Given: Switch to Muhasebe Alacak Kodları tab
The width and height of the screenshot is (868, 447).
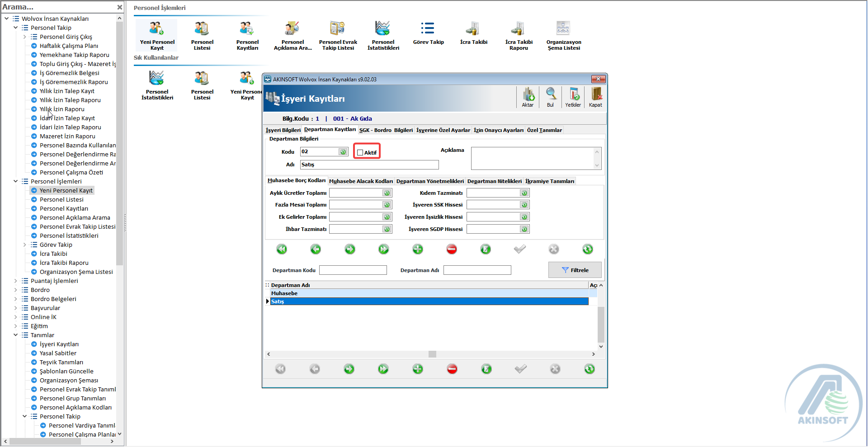Looking at the screenshot, I should [361, 181].
